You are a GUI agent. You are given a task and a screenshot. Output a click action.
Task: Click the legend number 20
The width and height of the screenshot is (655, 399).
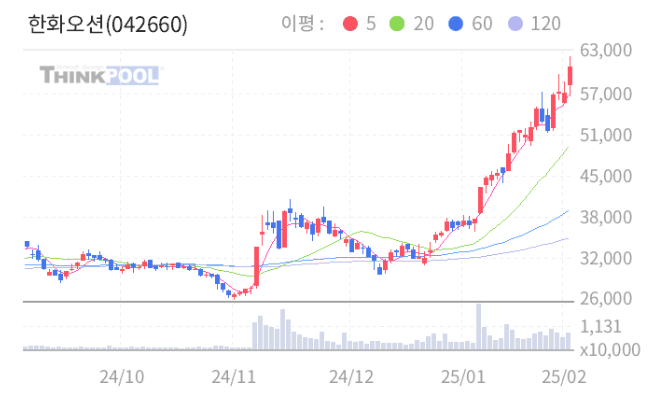coord(424,24)
